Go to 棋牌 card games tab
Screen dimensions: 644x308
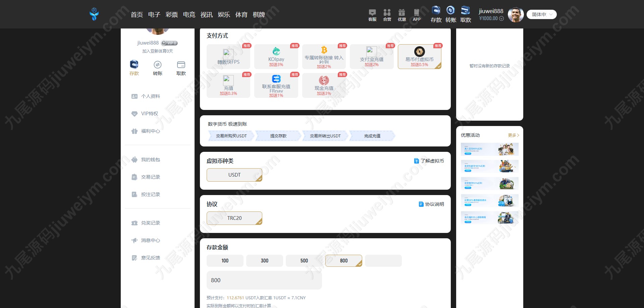pos(259,14)
